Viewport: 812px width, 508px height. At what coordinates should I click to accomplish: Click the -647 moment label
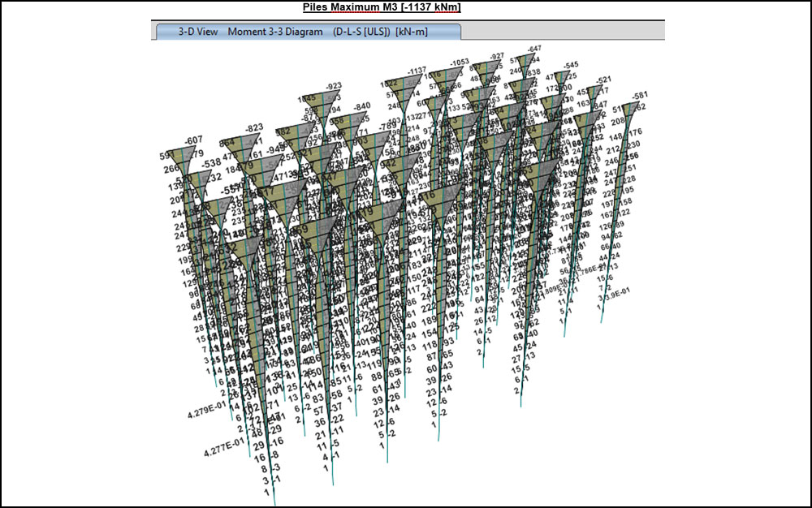(x=533, y=49)
